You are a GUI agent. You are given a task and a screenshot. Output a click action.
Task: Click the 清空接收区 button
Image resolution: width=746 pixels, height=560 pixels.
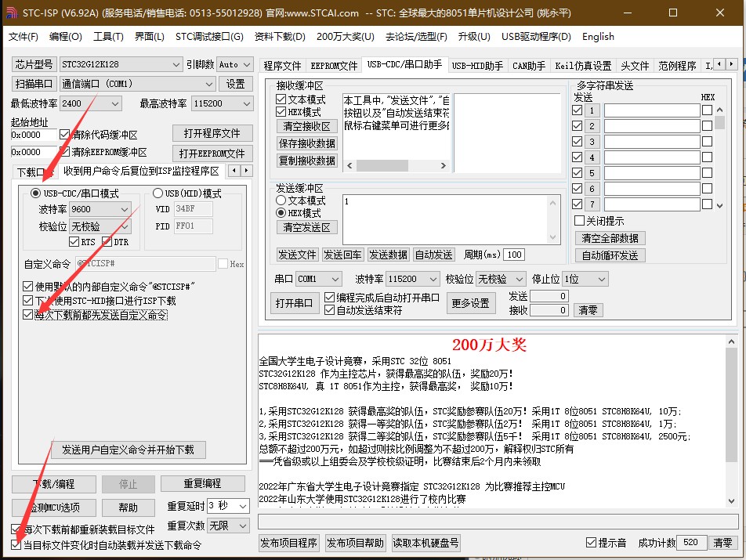pyautogui.click(x=307, y=126)
